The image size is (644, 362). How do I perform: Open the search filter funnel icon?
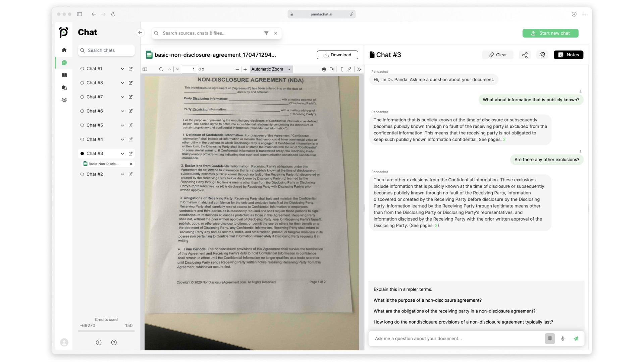click(266, 33)
